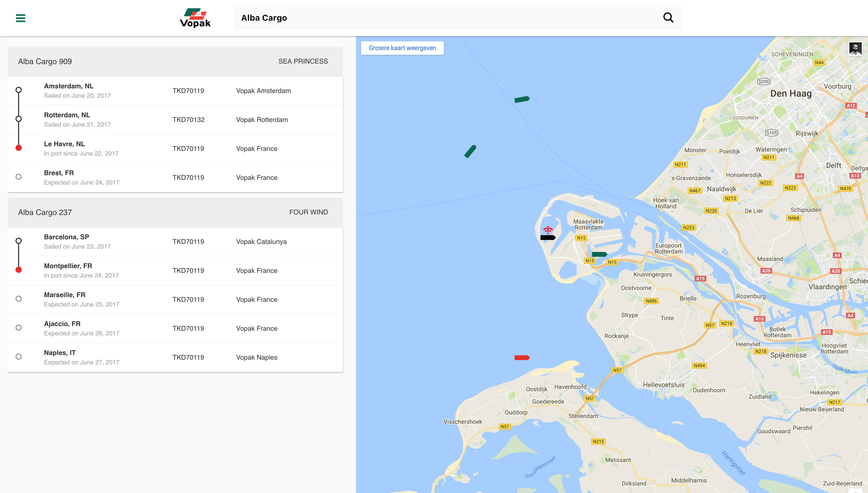Open the Alba Cargo 237 header
The width and height of the screenshot is (868, 493).
pyautogui.click(x=175, y=212)
